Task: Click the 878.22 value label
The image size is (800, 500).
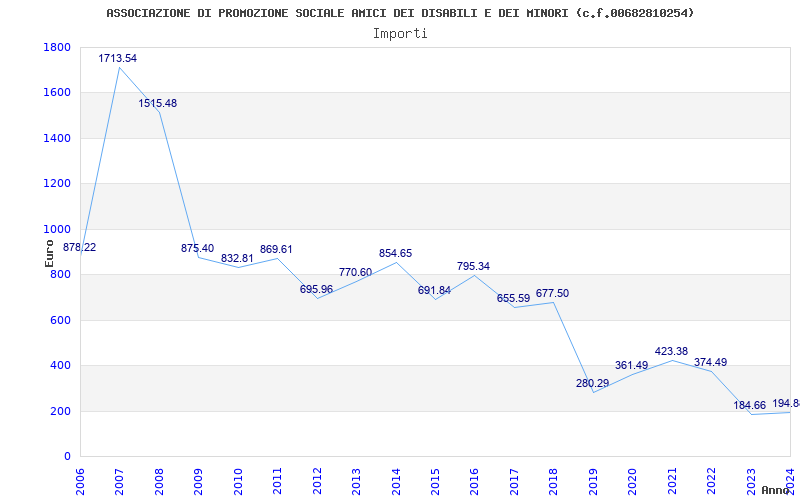Action: click(79, 247)
